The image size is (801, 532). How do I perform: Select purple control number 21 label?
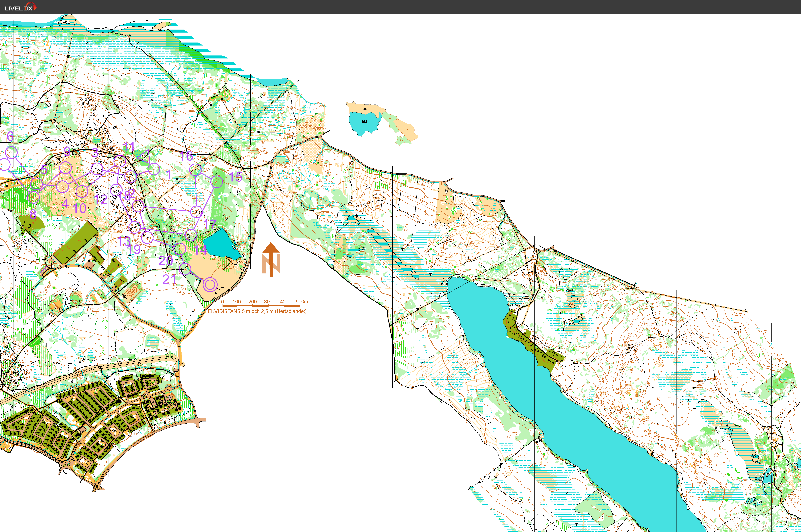[x=169, y=279]
